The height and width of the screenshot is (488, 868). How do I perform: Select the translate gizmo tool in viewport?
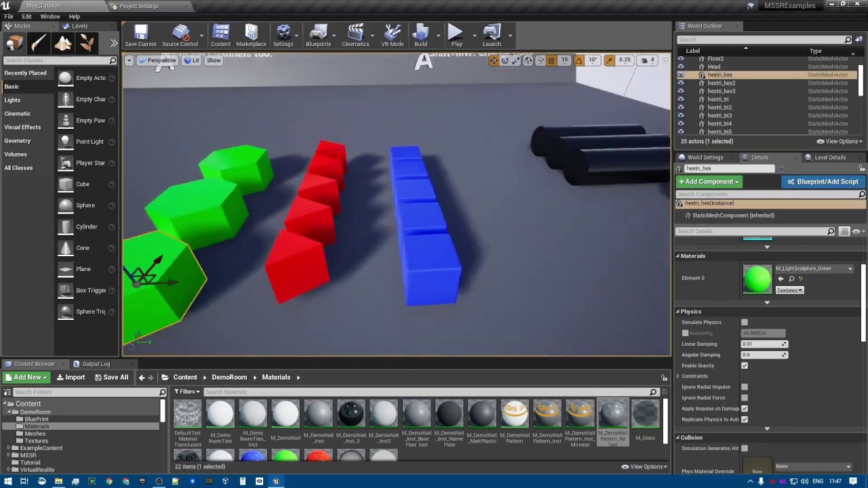pos(494,60)
